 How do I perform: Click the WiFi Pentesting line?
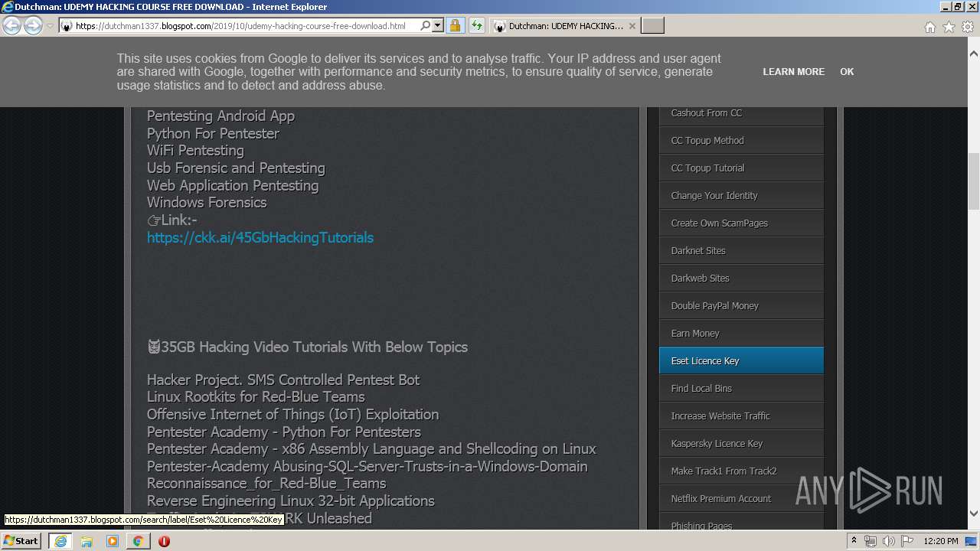[195, 151]
